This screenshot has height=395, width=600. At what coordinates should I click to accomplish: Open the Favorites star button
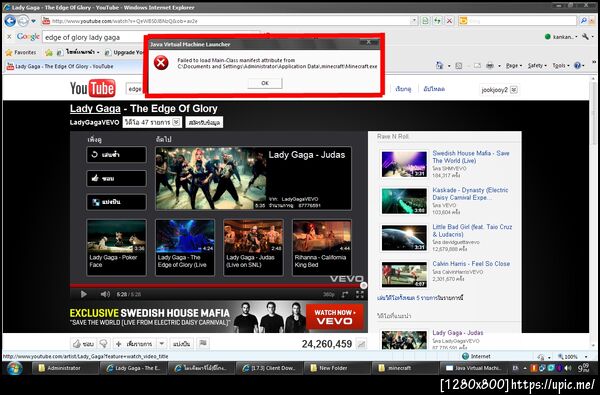point(21,52)
